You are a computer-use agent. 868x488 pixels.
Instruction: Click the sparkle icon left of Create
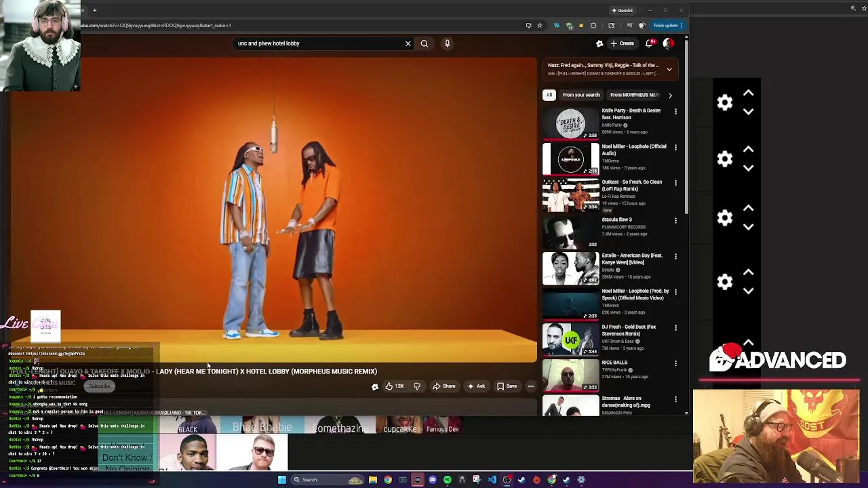599,43
